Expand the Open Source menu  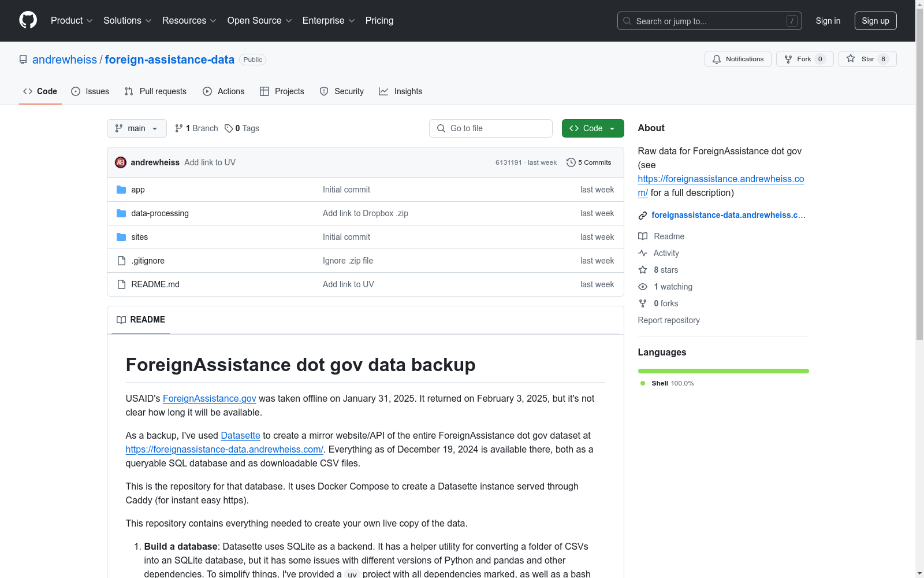point(260,21)
